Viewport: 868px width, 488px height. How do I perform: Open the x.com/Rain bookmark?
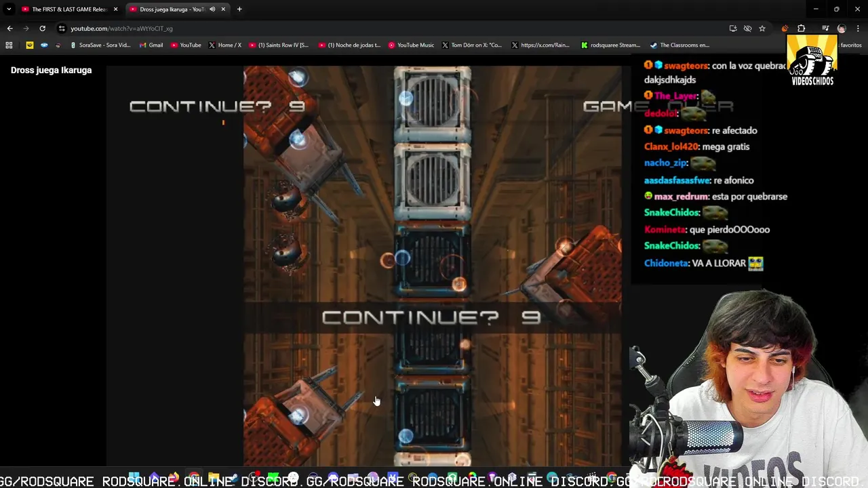pyautogui.click(x=540, y=45)
